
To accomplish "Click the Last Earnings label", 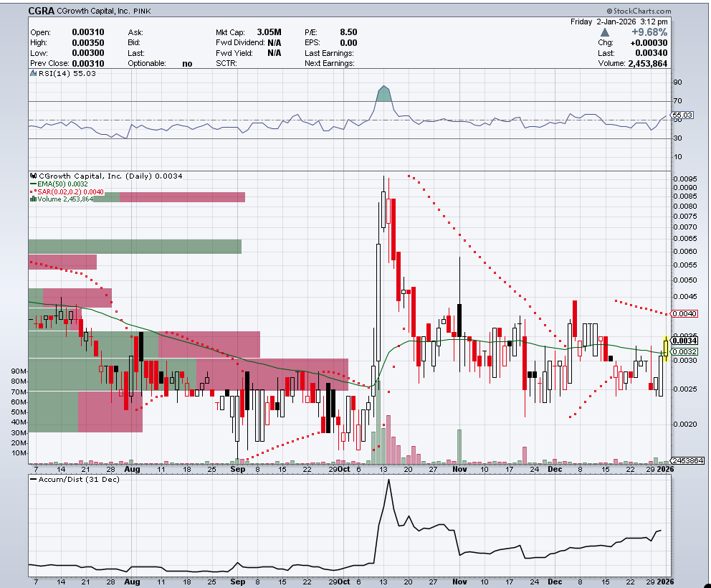I will pyautogui.click(x=329, y=53).
